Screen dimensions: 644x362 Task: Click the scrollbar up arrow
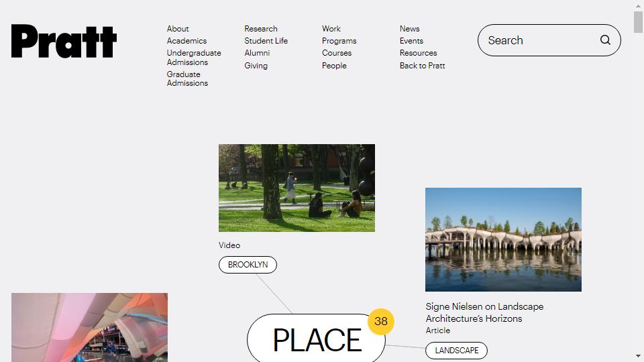click(x=638, y=5)
